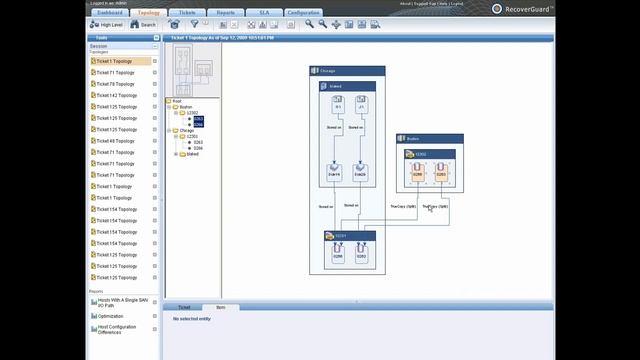Image resolution: width=640 pixels, height=360 pixels.
Task: Open the Tickets tab
Action: [x=187, y=13]
